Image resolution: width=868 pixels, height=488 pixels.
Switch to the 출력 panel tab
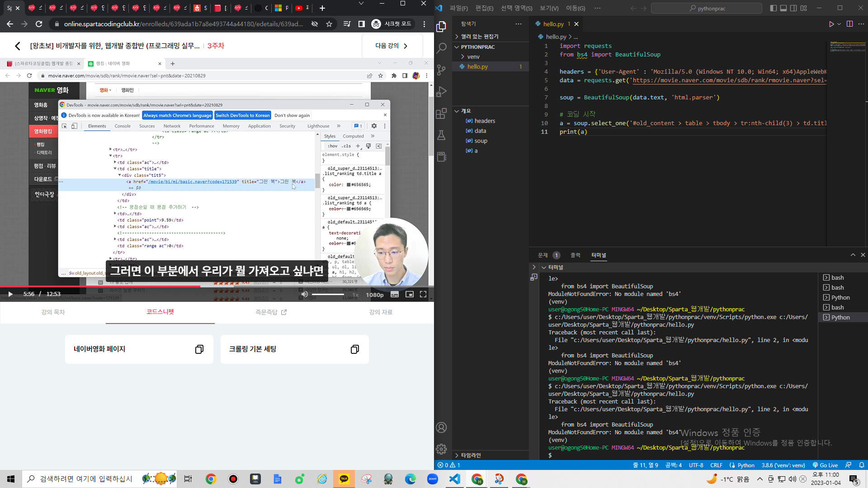point(575,255)
